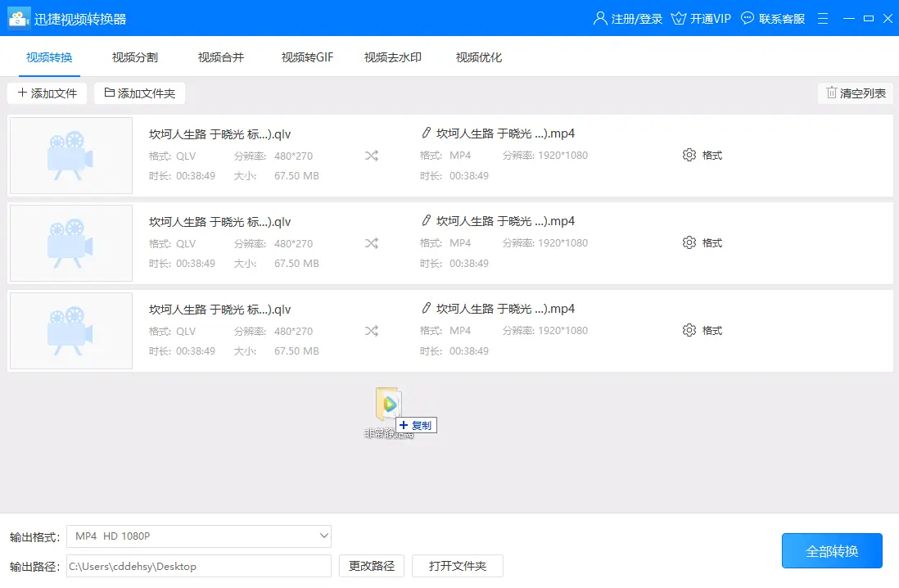Image resolution: width=899 pixels, height=588 pixels.
Task: Click first row output filename ending .mp4
Action: click(505, 133)
